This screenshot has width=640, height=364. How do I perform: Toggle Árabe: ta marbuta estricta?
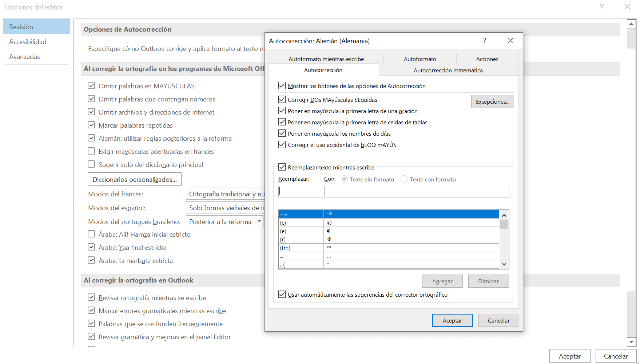tap(91, 260)
